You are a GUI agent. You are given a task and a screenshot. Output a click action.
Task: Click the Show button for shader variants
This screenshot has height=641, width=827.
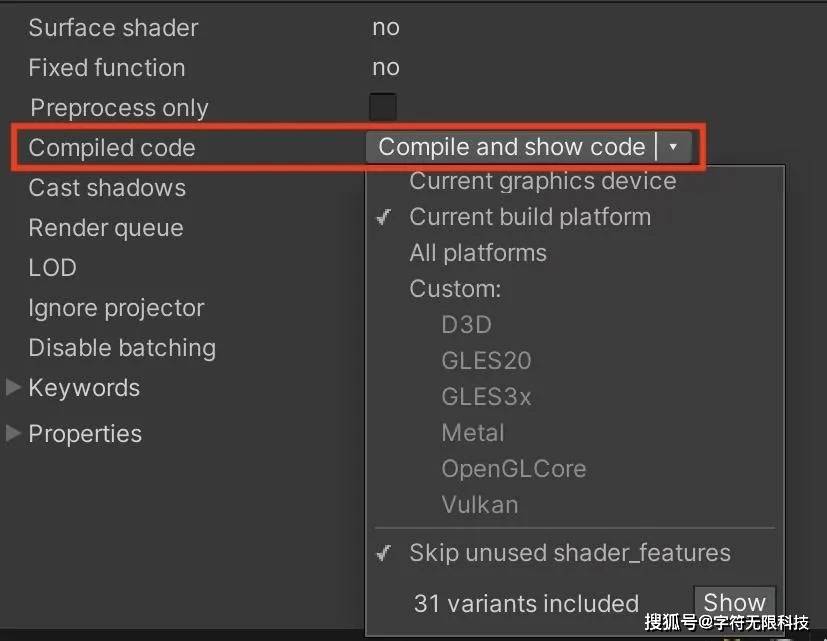coord(734,601)
